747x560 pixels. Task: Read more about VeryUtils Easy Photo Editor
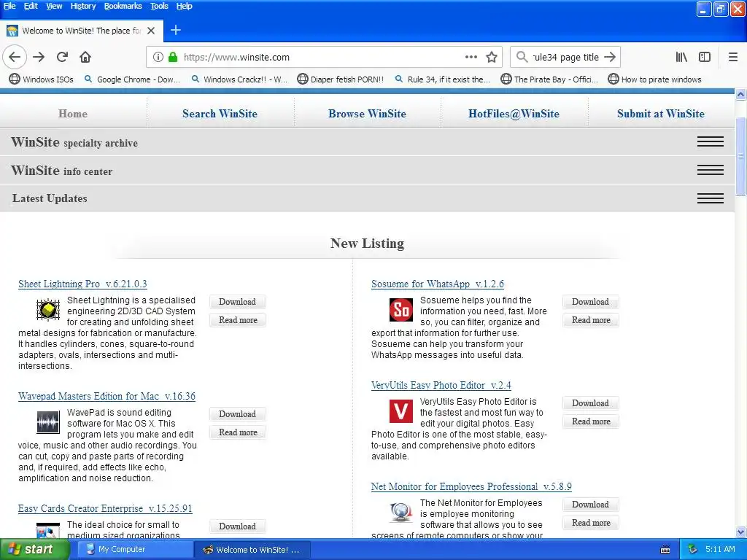click(591, 421)
